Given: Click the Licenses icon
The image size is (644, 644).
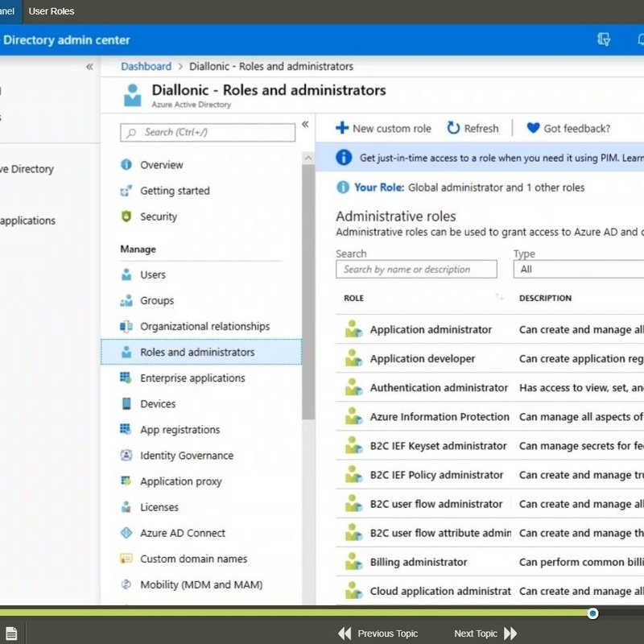Looking at the screenshot, I should point(126,507).
